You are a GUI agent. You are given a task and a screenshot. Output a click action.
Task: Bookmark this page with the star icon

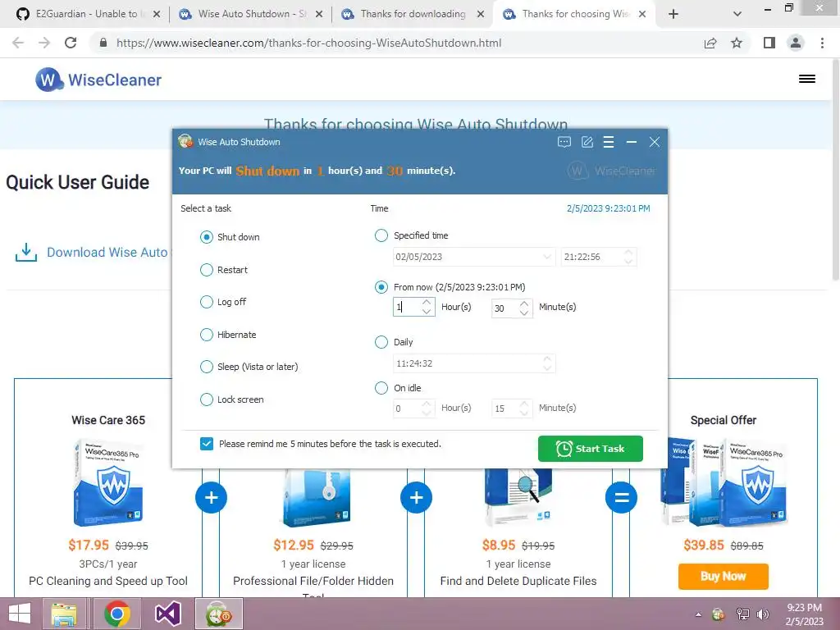[x=737, y=43]
